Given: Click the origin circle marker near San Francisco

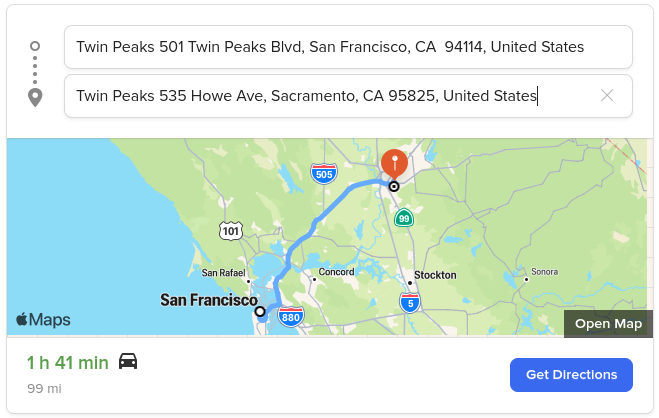Looking at the screenshot, I should tap(260, 312).
